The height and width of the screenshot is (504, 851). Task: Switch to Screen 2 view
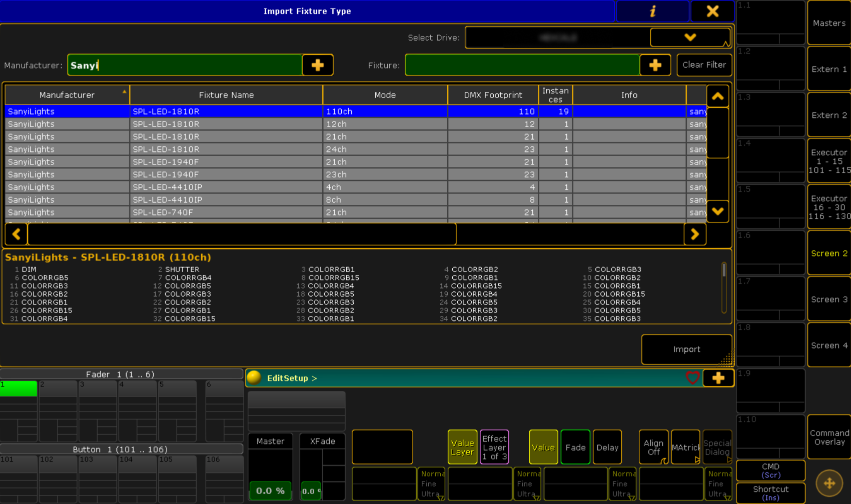click(x=829, y=253)
